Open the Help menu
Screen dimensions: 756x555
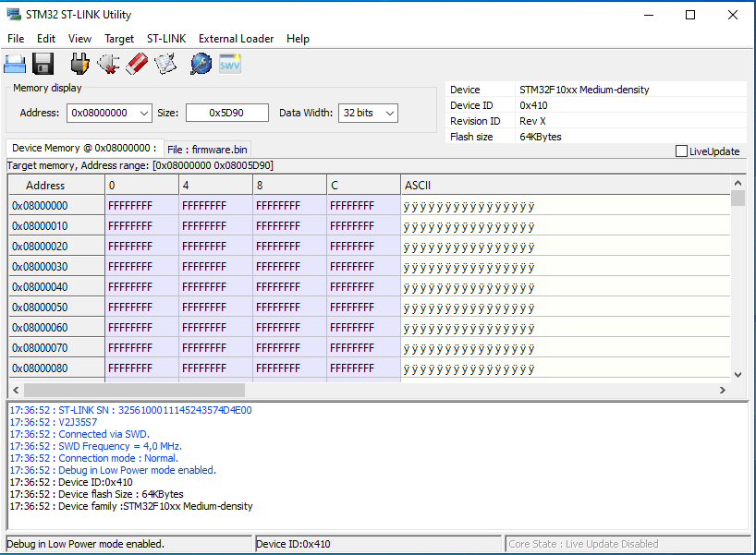[298, 39]
